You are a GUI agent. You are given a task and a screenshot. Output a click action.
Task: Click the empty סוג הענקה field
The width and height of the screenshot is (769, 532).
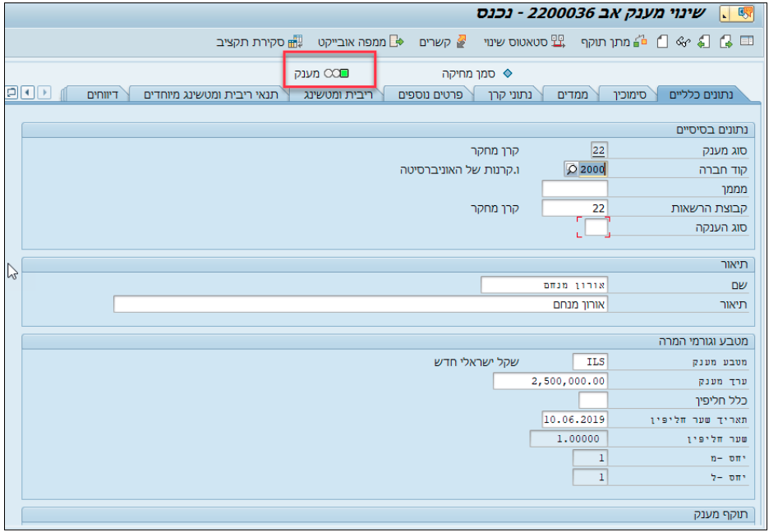596,227
